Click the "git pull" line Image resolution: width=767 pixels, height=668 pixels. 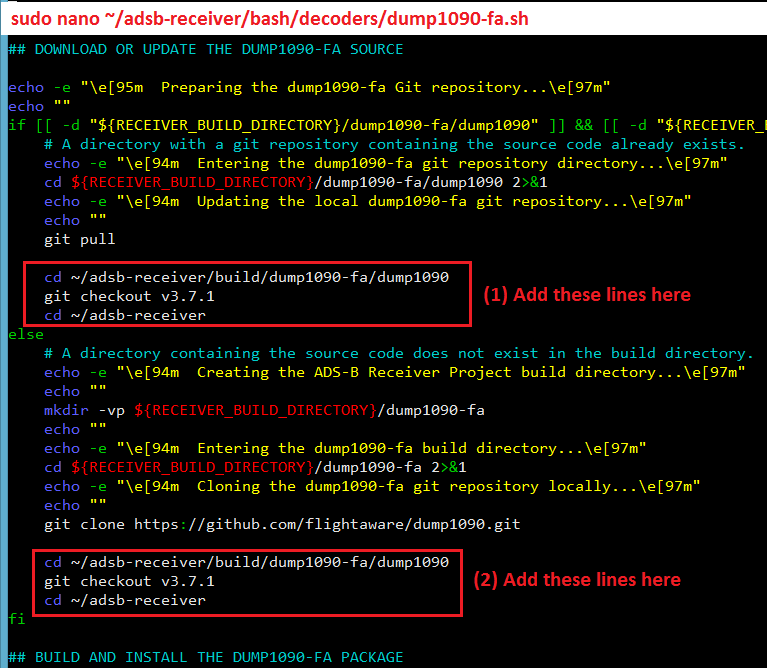(x=80, y=240)
